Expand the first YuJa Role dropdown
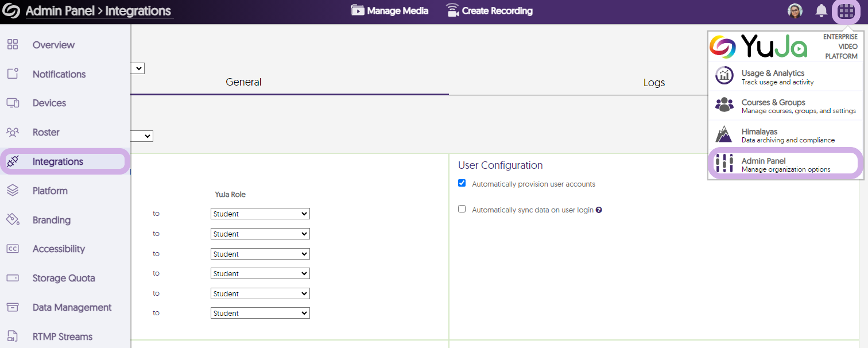The image size is (868, 348). click(x=260, y=214)
